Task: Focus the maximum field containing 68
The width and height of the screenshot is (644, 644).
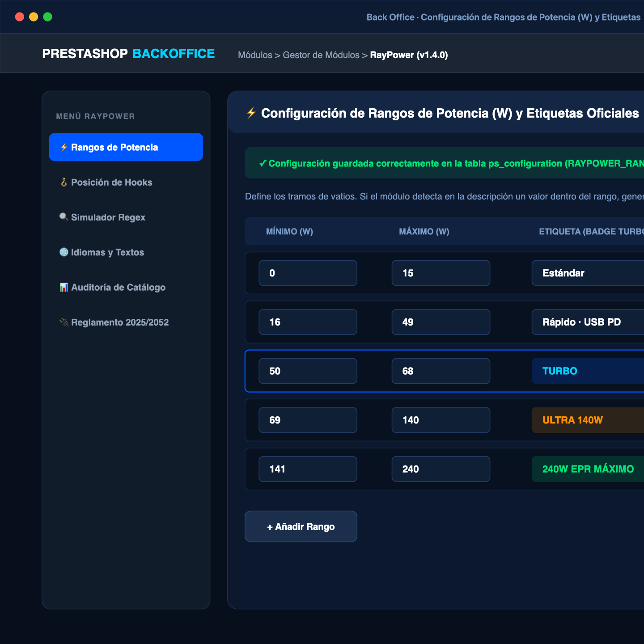Action: tap(441, 371)
